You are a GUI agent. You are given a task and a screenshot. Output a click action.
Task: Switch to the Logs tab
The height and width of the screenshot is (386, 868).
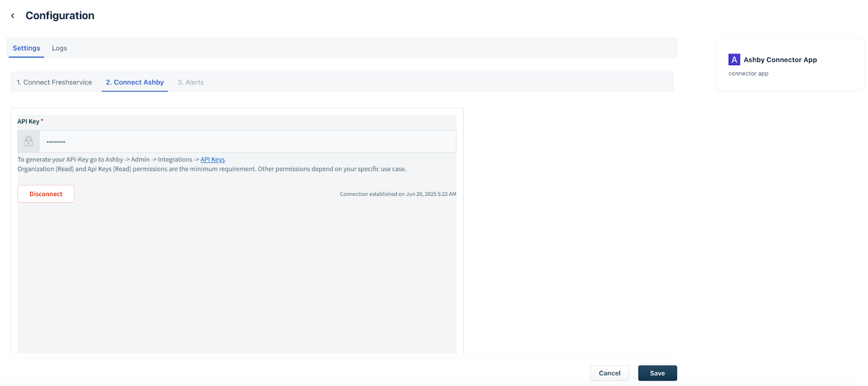click(60, 48)
